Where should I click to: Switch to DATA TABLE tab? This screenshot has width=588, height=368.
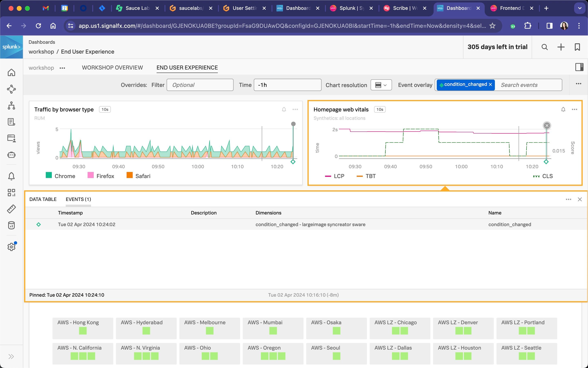click(43, 199)
